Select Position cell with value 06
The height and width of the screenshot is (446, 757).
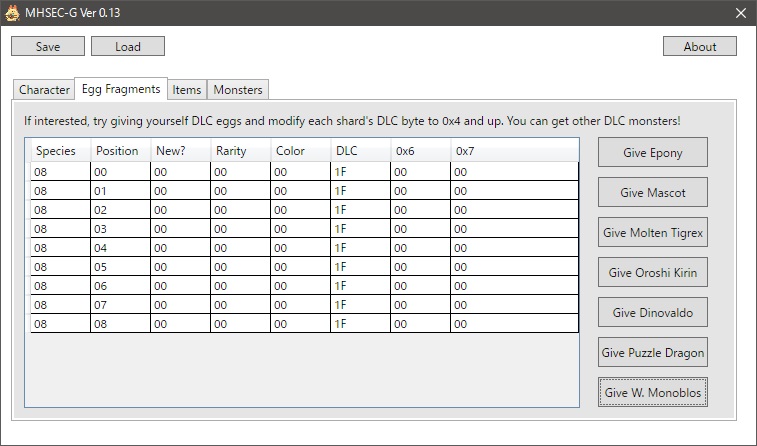(x=121, y=286)
